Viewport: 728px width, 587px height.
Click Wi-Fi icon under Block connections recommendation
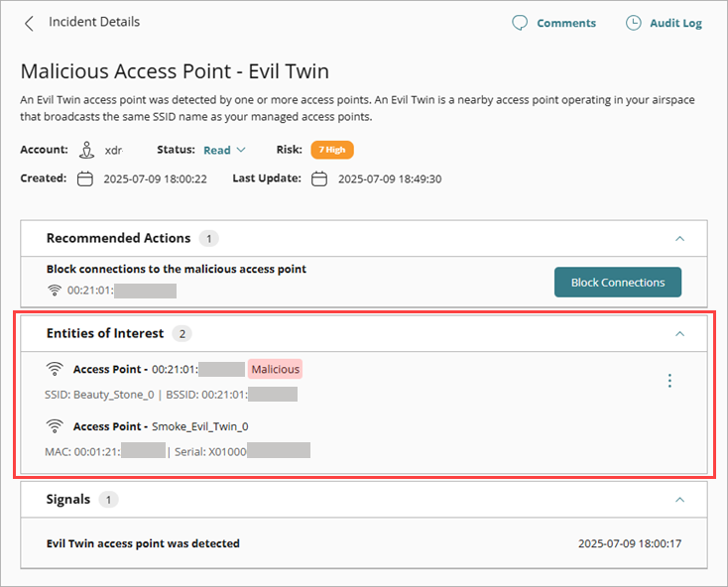pyautogui.click(x=54, y=291)
